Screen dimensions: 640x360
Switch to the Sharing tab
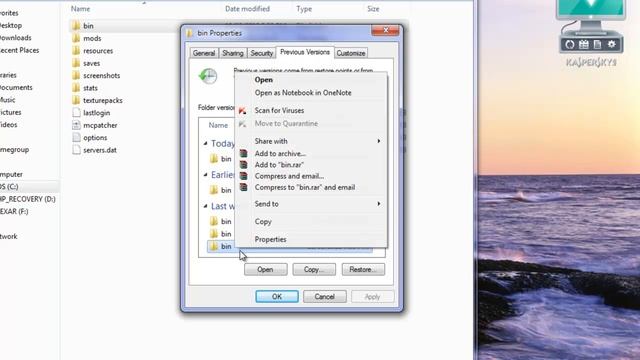click(233, 53)
